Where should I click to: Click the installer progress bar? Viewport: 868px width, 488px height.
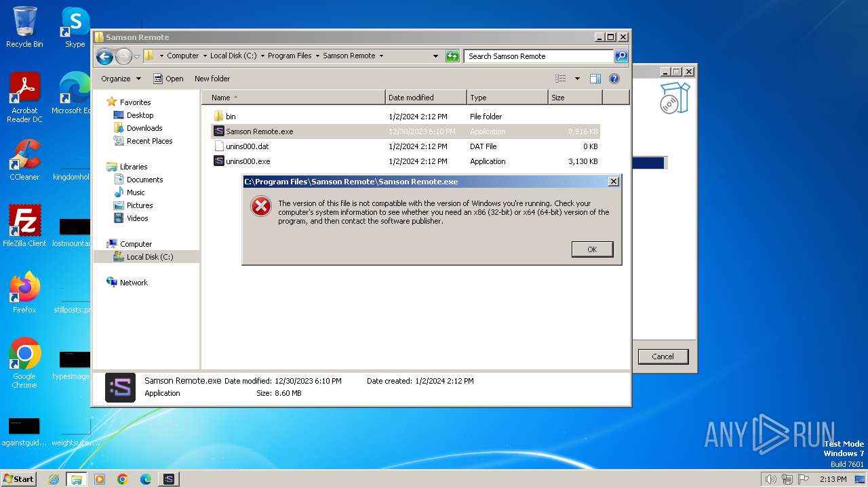click(649, 163)
